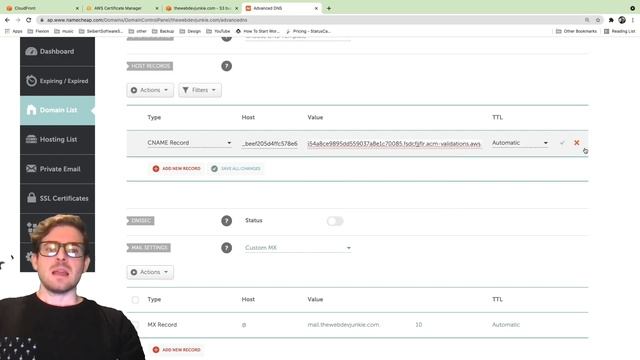This screenshot has height=360, width=640.
Task: Confirm the CNAME record with green checkmark
Action: pos(562,143)
